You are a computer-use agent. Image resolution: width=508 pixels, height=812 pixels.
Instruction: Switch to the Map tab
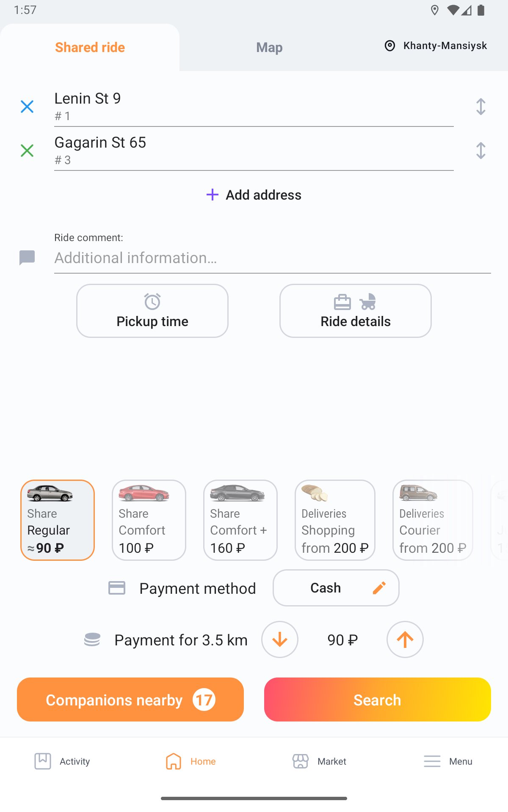click(269, 47)
